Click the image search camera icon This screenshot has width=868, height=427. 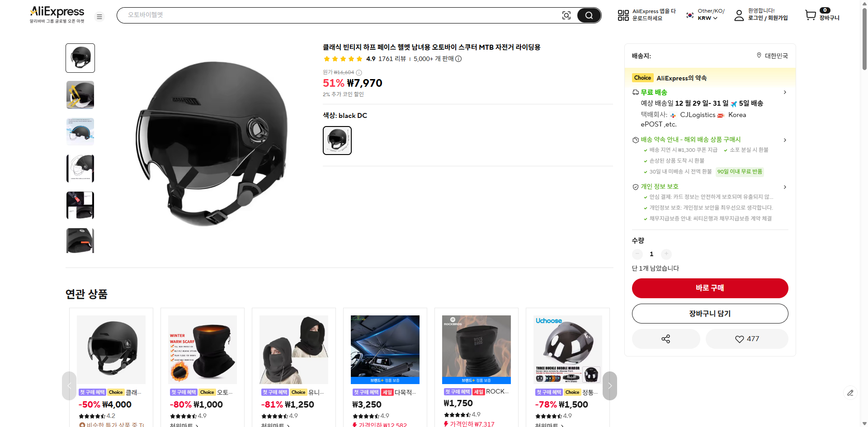pos(566,15)
